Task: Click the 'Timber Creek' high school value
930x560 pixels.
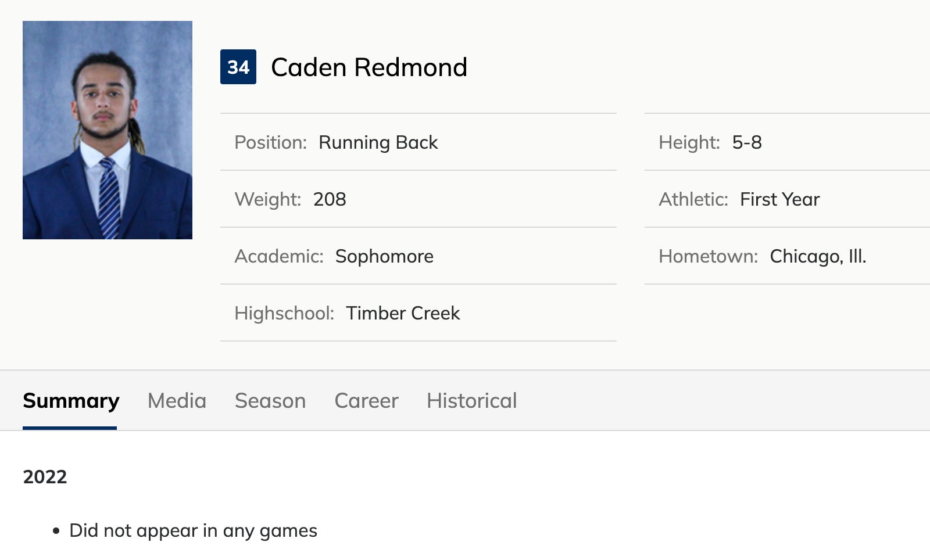Action: [x=403, y=313]
